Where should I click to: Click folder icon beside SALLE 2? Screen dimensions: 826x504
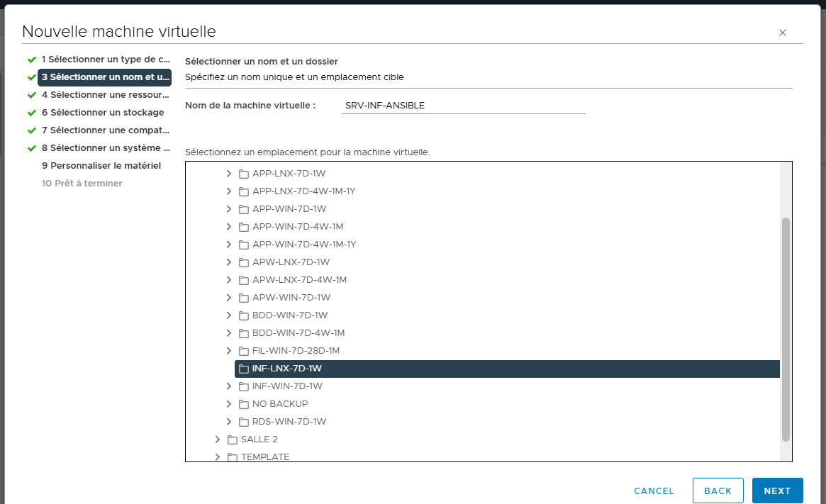(x=233, y=439)
